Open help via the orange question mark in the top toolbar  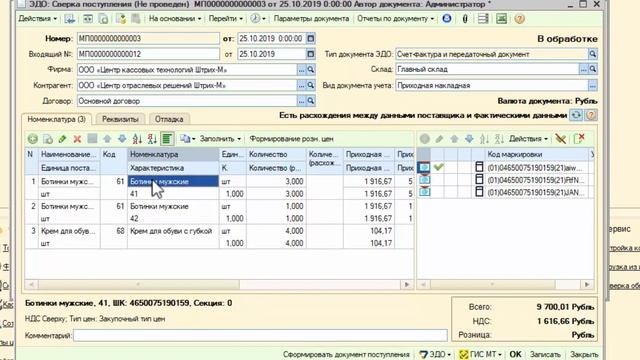pos(519,19)
